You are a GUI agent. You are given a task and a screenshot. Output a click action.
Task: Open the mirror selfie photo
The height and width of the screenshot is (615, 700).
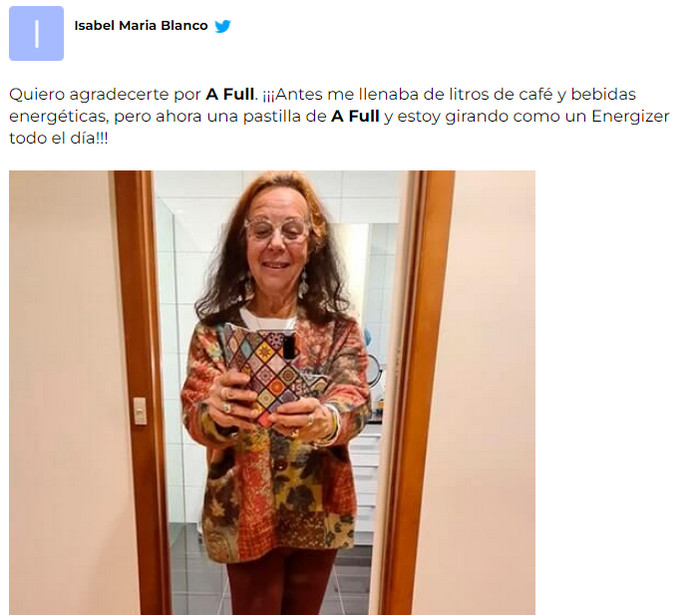coord(272,393)
